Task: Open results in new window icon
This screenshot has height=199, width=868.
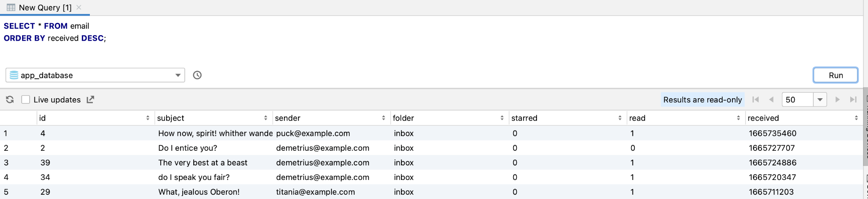Action: (90, 99)
